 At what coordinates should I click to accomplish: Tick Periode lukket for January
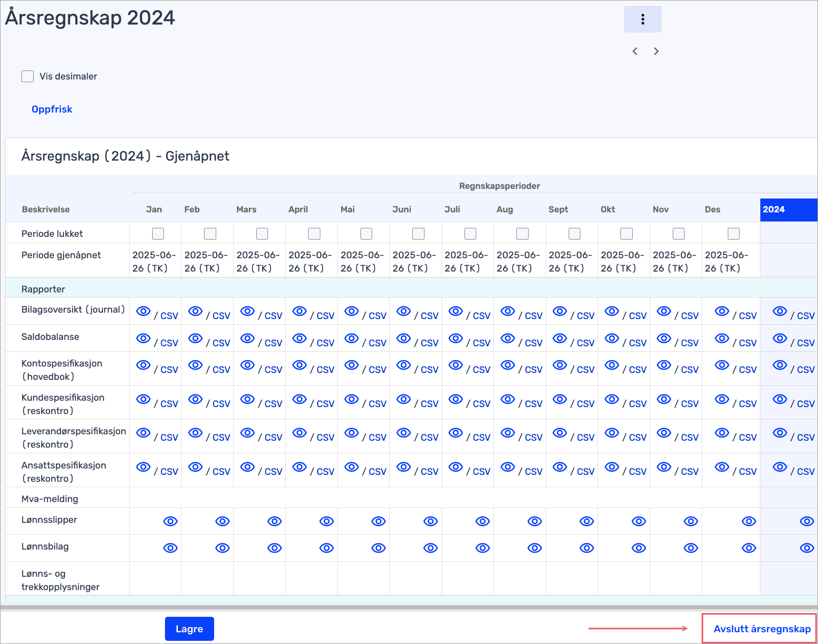158,234
